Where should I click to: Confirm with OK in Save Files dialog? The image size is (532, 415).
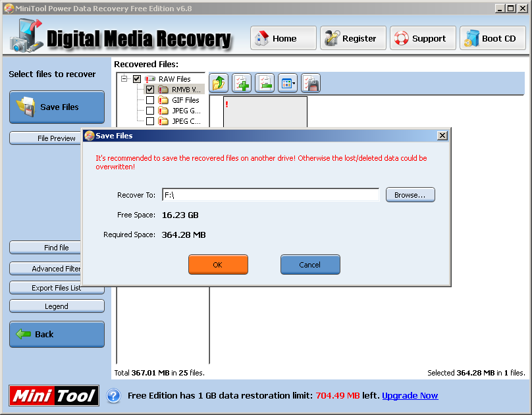pyautogui.click(x=218, y=265)
